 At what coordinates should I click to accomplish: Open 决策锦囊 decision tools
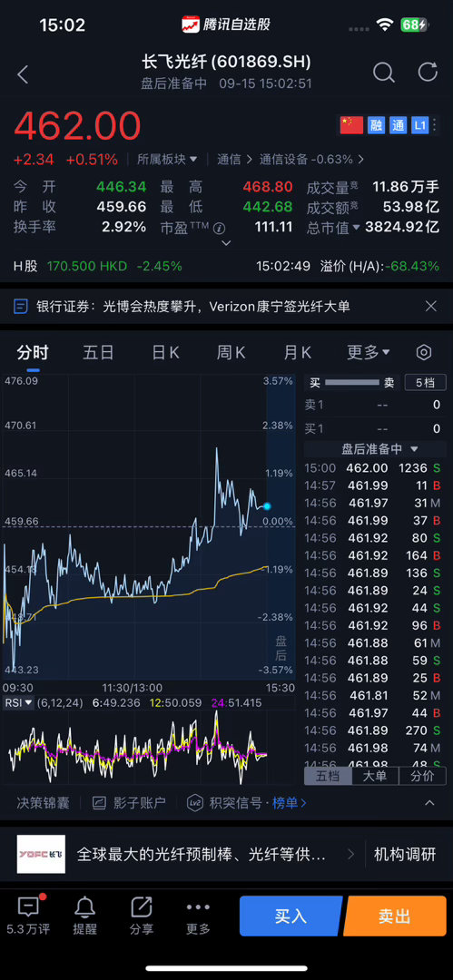(x=43, y=803)
